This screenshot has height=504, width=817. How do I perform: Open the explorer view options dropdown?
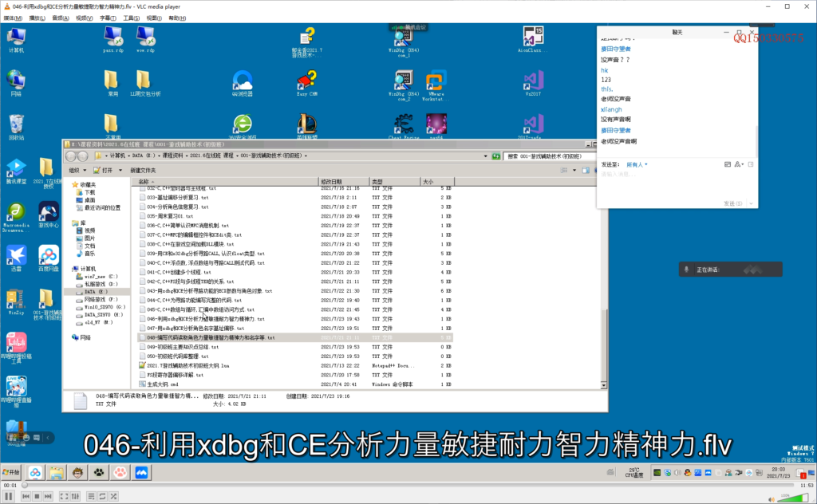574,170
